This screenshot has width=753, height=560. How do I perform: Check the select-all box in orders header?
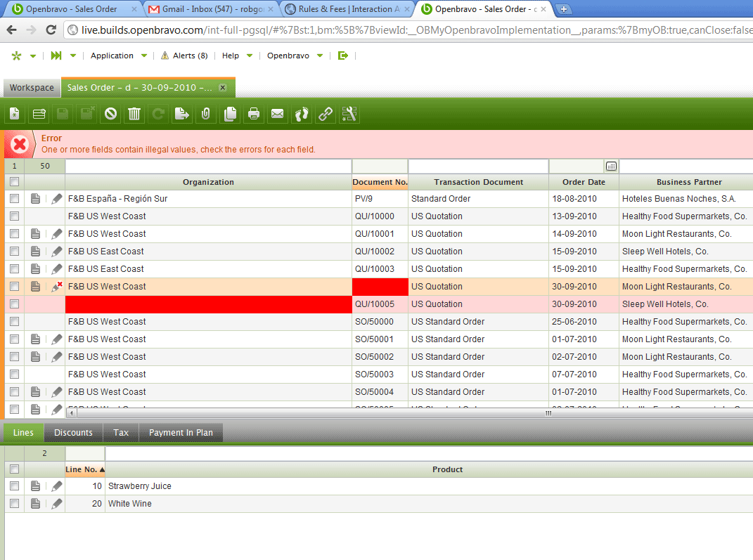pos(14,182)
